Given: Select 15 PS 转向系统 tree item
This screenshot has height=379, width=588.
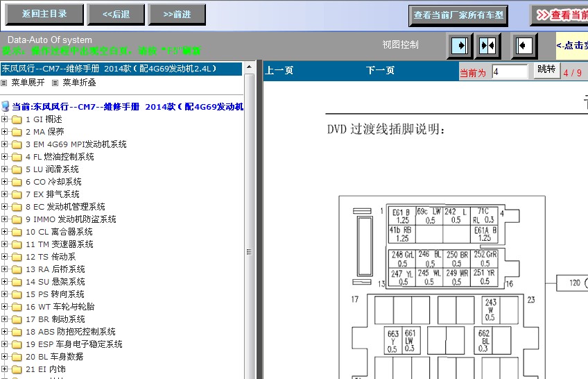Looking at the screenshot, I should [x=55, y=294].
